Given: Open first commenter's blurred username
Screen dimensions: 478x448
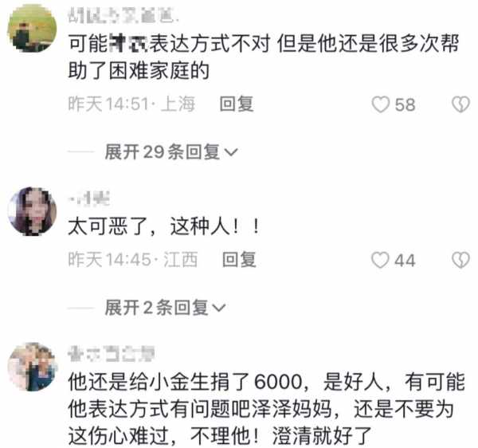Looking at the screenshot, I should (x=123, y=15).
